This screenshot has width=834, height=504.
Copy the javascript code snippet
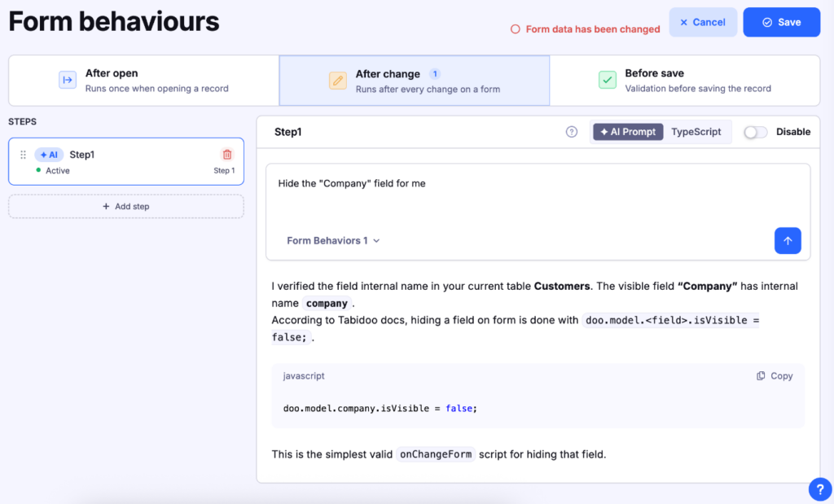pyautogui.click(x=775, y=376)
